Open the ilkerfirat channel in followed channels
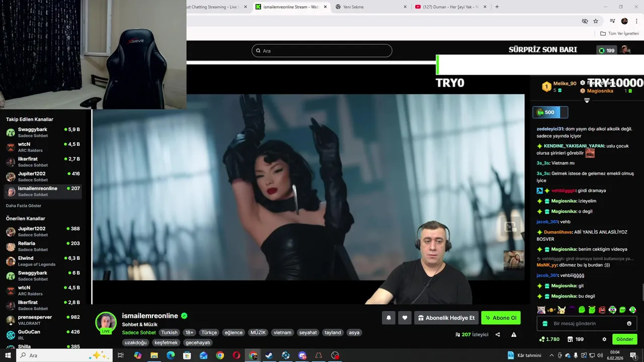 click(43, 162)
